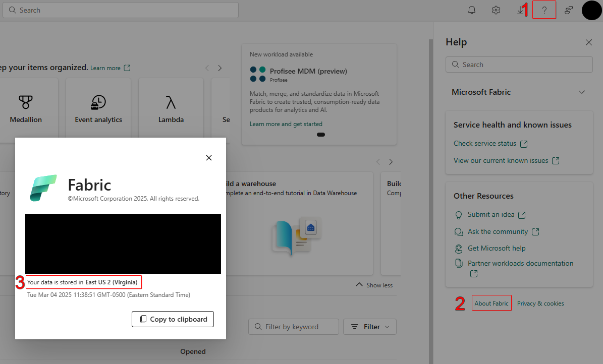Screen dimensions: 603x364
Task: Open the settings gear icon
Action: pyautogui.click(x=496, y=11)
